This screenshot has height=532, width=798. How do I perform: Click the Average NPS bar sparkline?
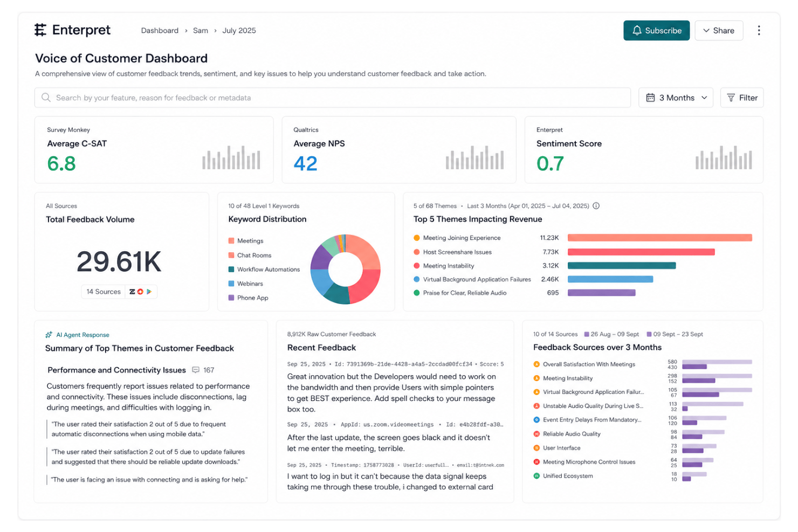pyautogui.click(x=474, y=157)
